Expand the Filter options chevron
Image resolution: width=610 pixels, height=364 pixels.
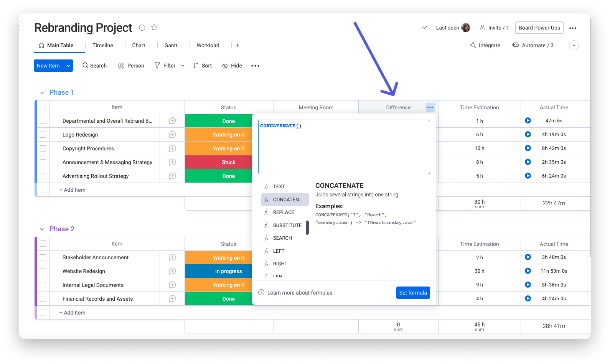(x=183, y=66)
